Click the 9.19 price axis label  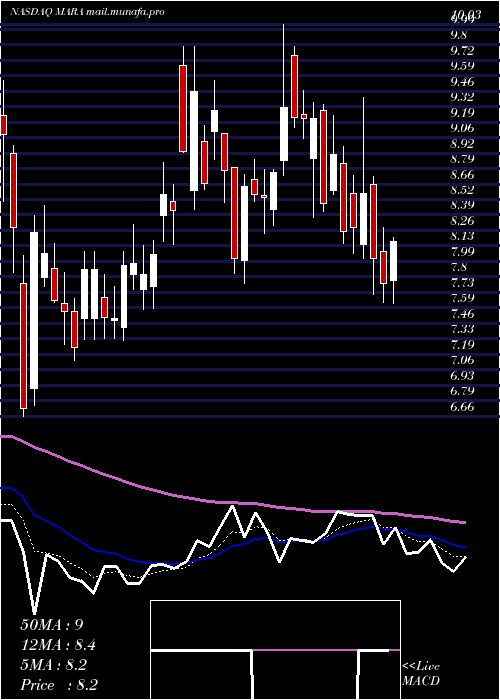tap(462, 112)
